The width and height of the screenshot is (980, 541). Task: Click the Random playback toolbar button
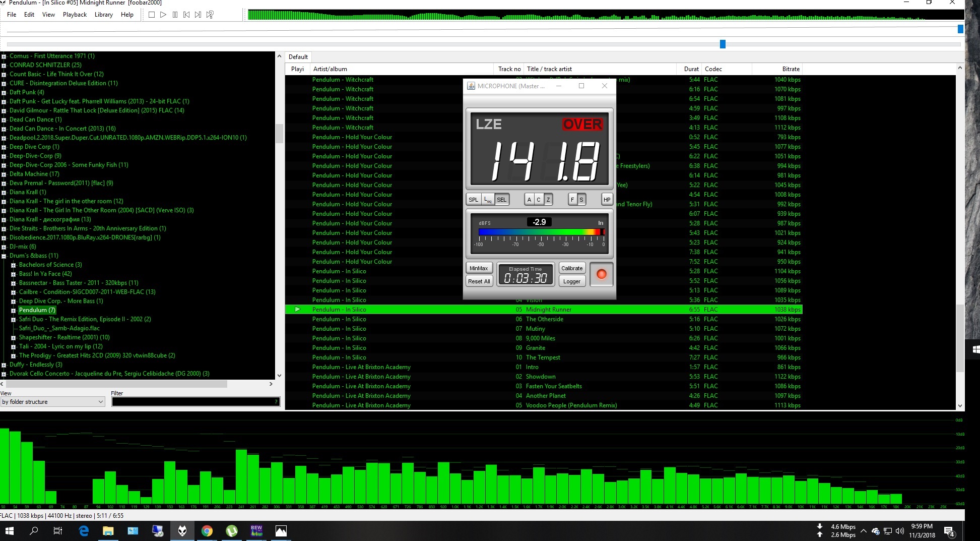click(x=210, y=15)
